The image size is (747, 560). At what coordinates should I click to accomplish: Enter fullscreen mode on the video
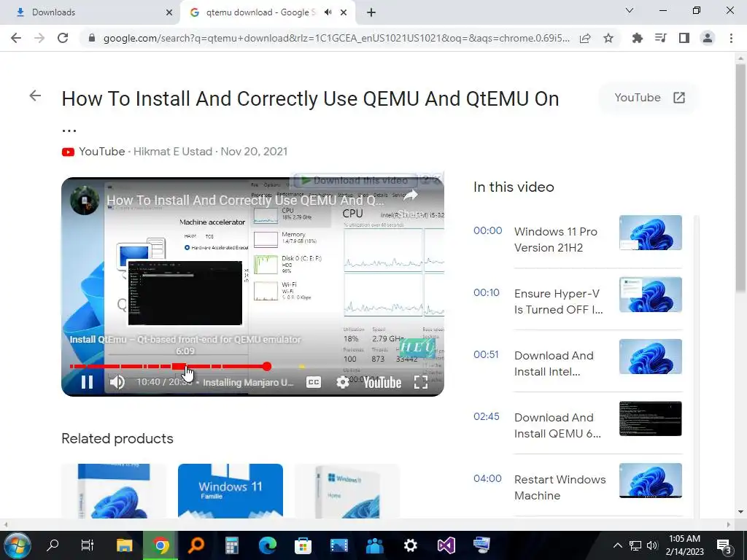point(421,382)
